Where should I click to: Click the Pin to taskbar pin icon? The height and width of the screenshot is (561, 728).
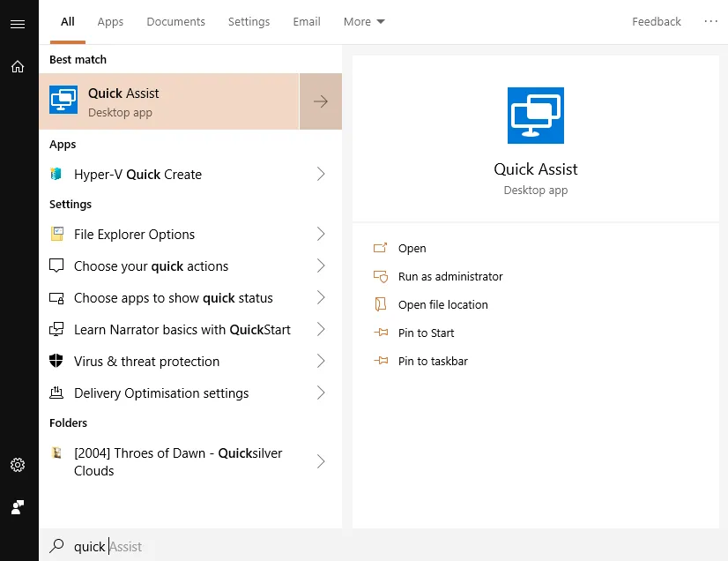click(381, 361)
